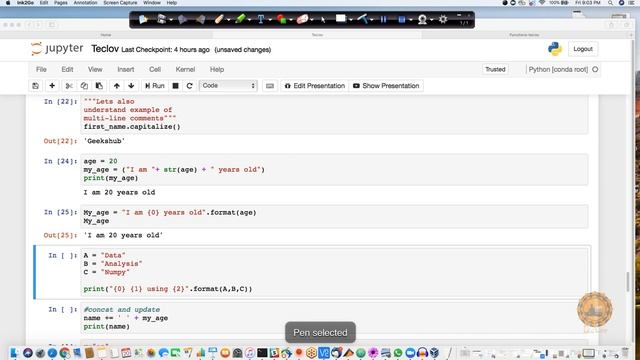Expand the blue record button options arrow
Image resolution: width=640 pixels, height=360 pixels.
click(410, 20)
